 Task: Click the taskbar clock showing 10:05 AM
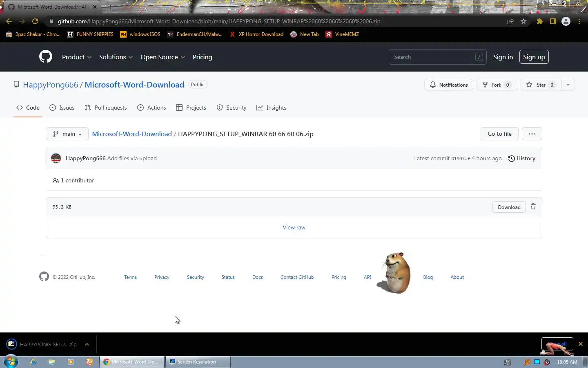567,362
